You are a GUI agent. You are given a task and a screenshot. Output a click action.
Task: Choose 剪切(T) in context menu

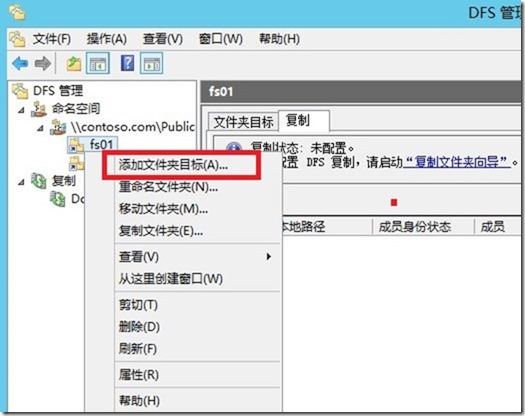coord(198,305)
